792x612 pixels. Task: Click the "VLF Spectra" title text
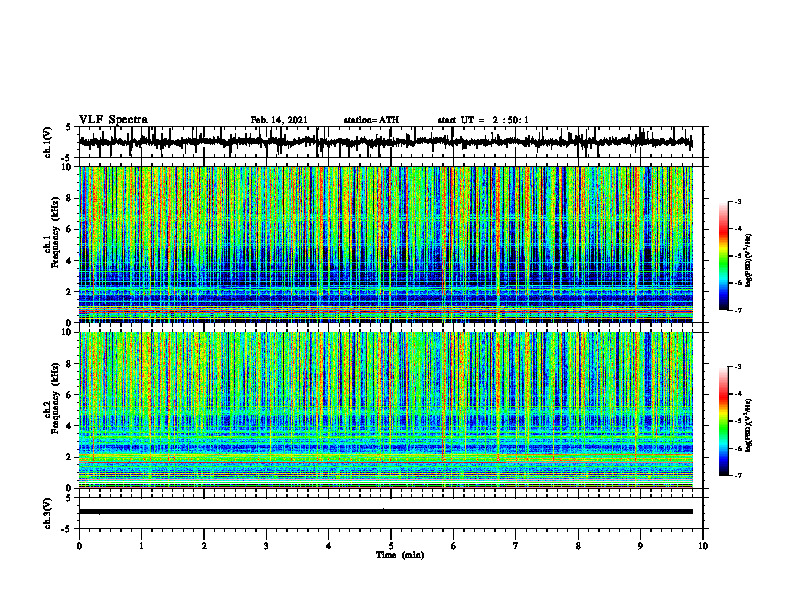click(113, 120)
